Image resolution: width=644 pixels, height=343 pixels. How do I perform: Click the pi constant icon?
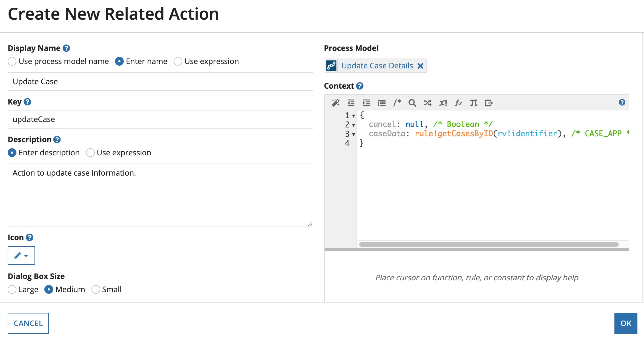point(474,103)
